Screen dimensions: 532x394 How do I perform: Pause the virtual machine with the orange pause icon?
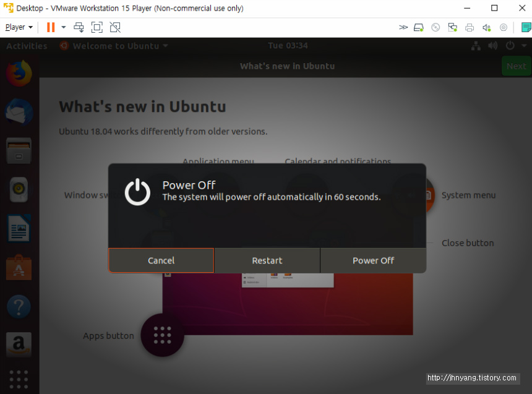51,27
